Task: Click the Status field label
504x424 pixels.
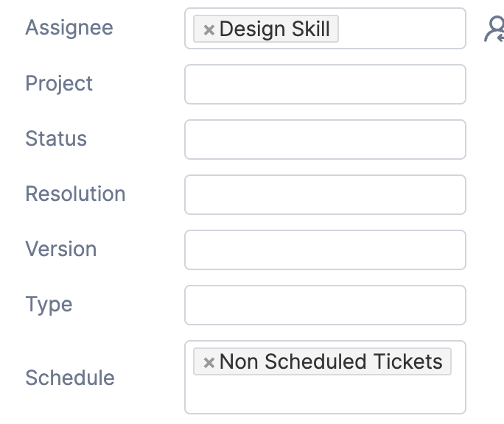Action: point(56,138)
